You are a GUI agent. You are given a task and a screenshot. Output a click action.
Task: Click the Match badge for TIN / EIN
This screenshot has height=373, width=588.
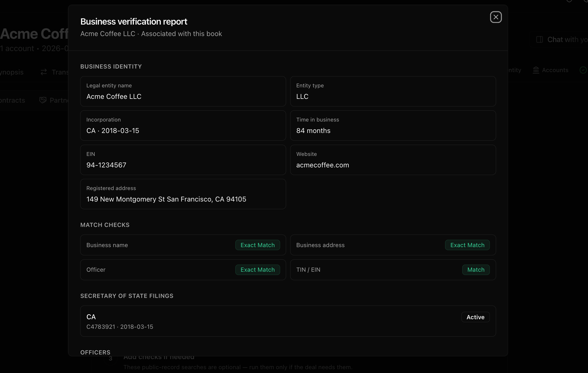coord(476,270)
